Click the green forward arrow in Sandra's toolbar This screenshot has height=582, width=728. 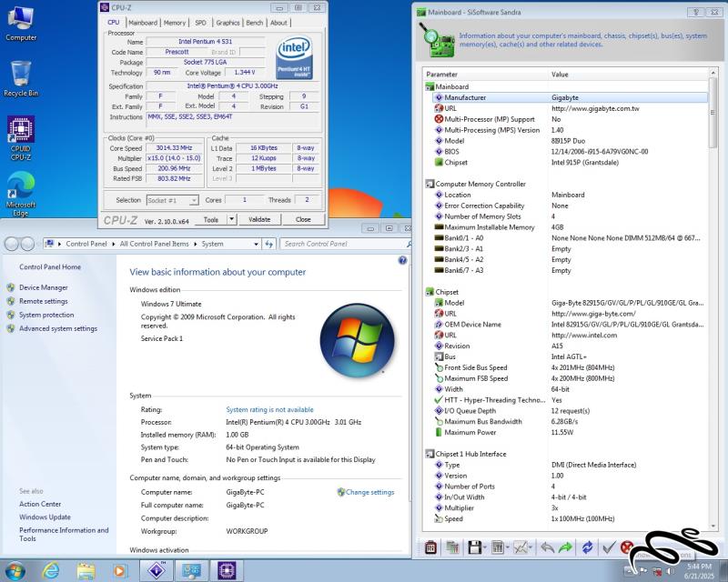pyautogui.click(x=565, y=547)
